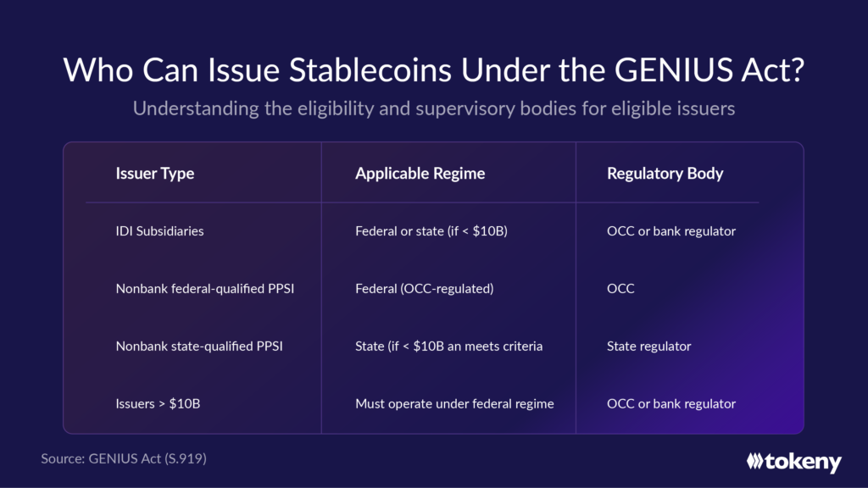868x488 pixels.
Task: Click Must operate under federal regime
Action: coord(454,403)
